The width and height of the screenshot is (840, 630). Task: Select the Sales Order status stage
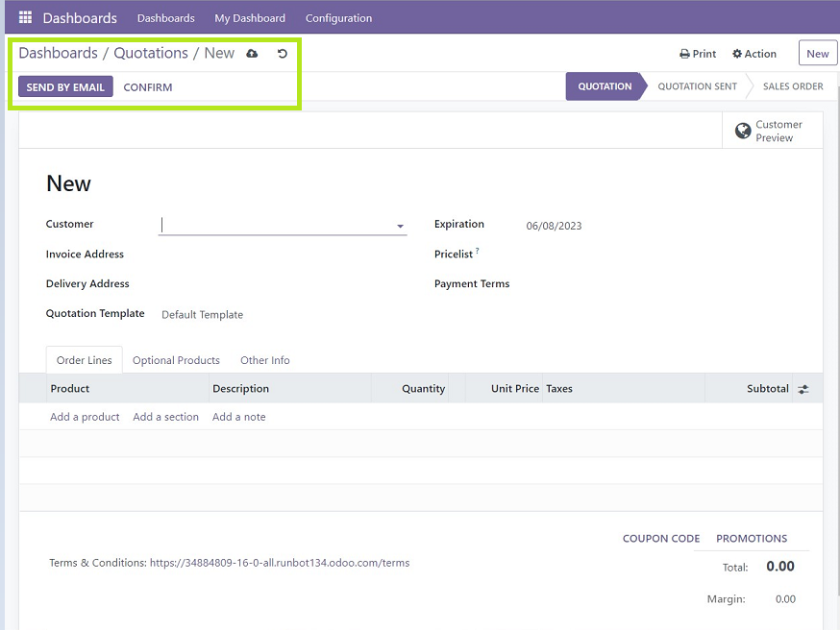pos(793,86)
